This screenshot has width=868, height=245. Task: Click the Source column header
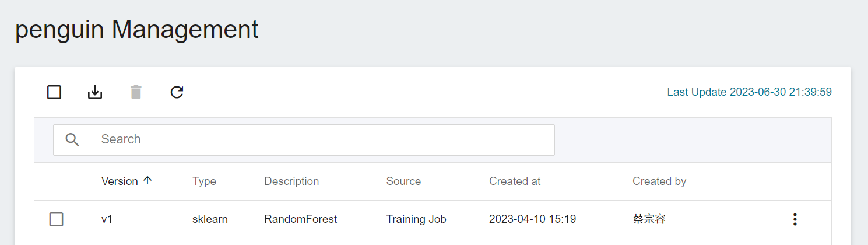(x=403, y=181)
